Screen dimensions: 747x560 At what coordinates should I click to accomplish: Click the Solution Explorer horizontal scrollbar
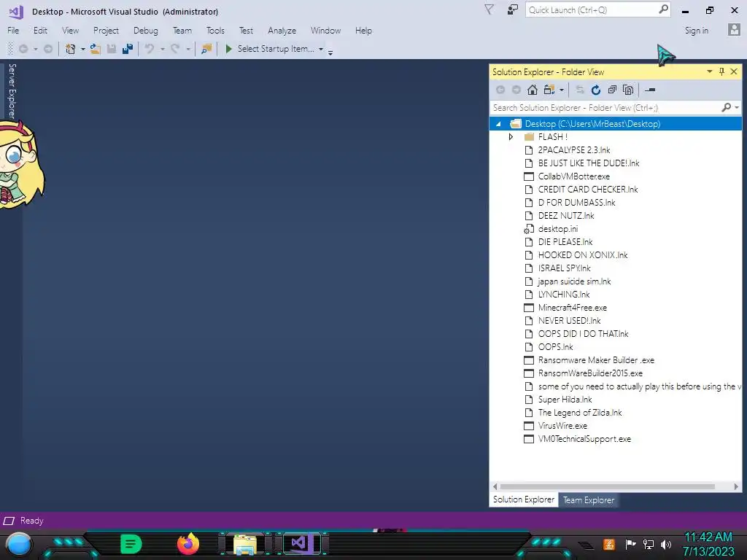pos(608,486)
